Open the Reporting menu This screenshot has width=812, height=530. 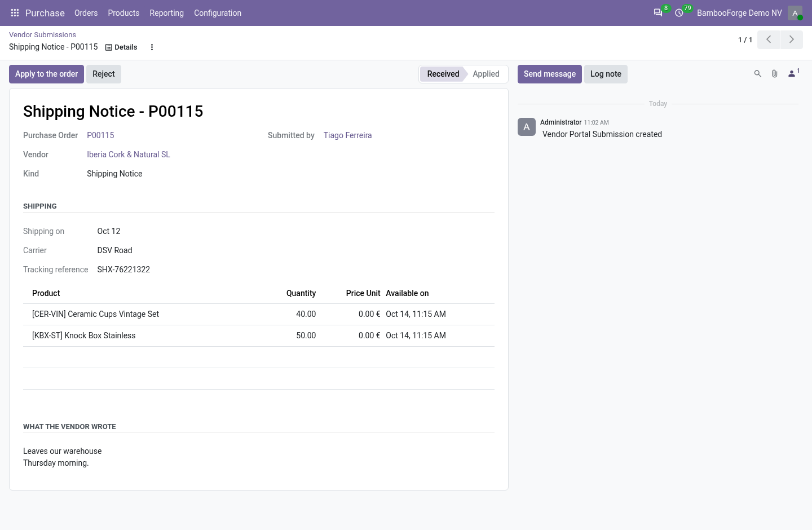167,13
